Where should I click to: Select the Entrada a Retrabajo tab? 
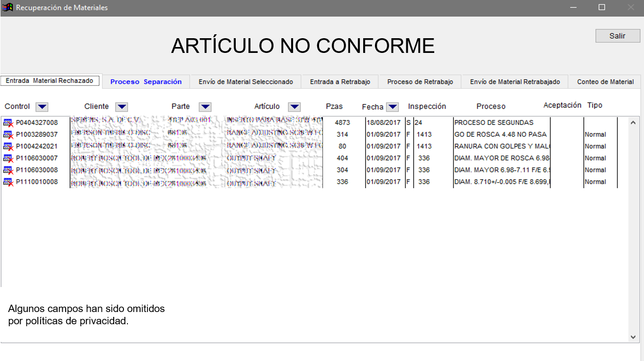tap(340, 82)
